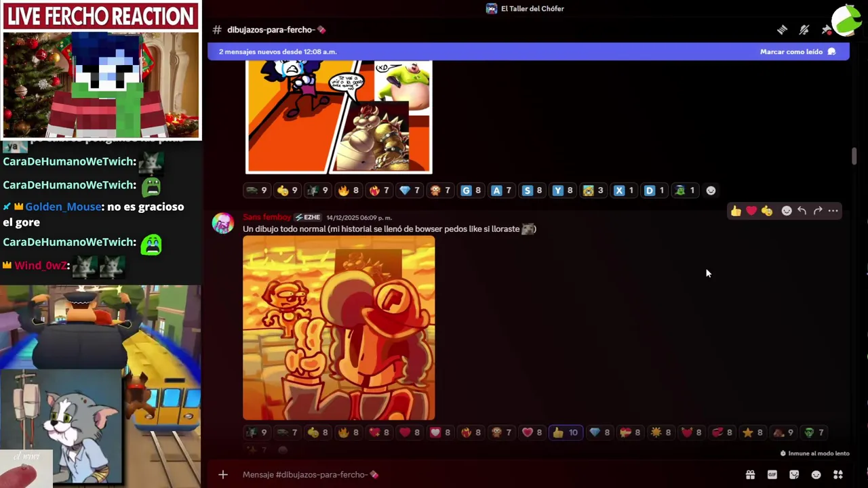Click the monkey reaction under the Mario drawing
The image size is (868, 488).
[x=501, y=432]
